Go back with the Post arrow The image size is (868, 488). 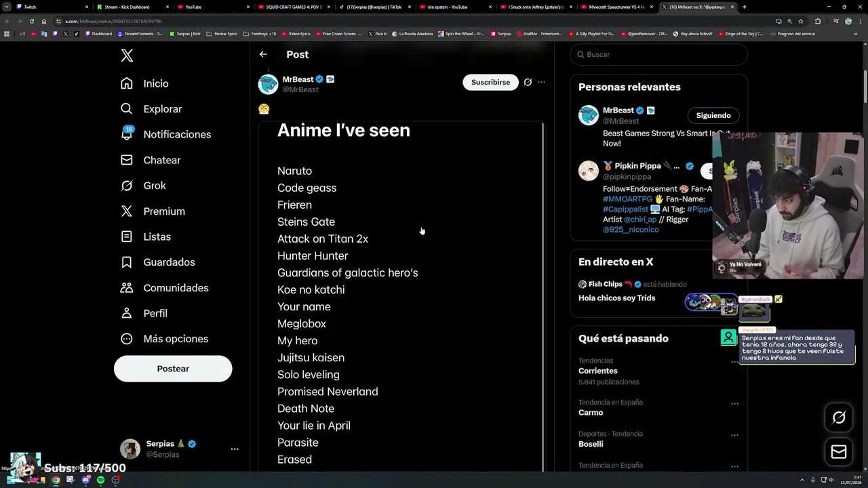[263, 54]
